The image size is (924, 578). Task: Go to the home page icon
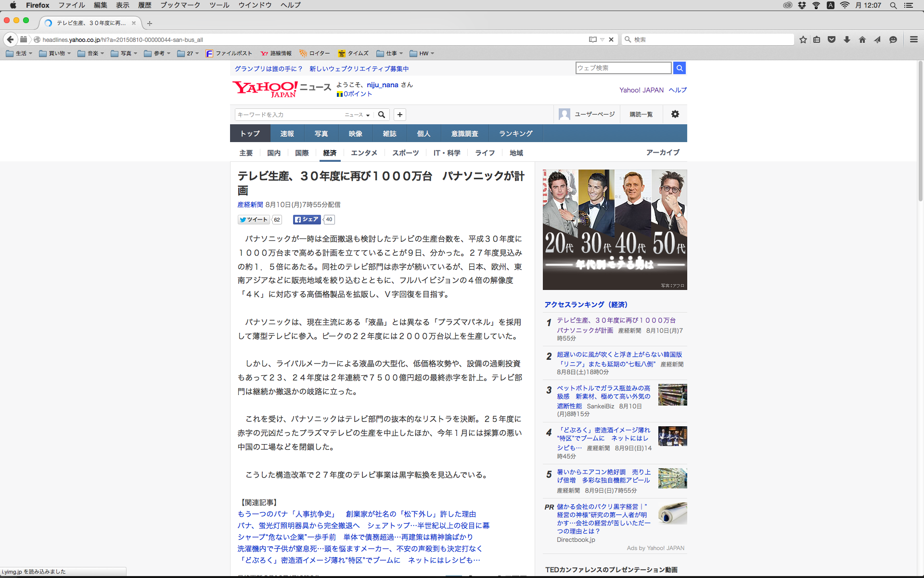tap(862, 39)
